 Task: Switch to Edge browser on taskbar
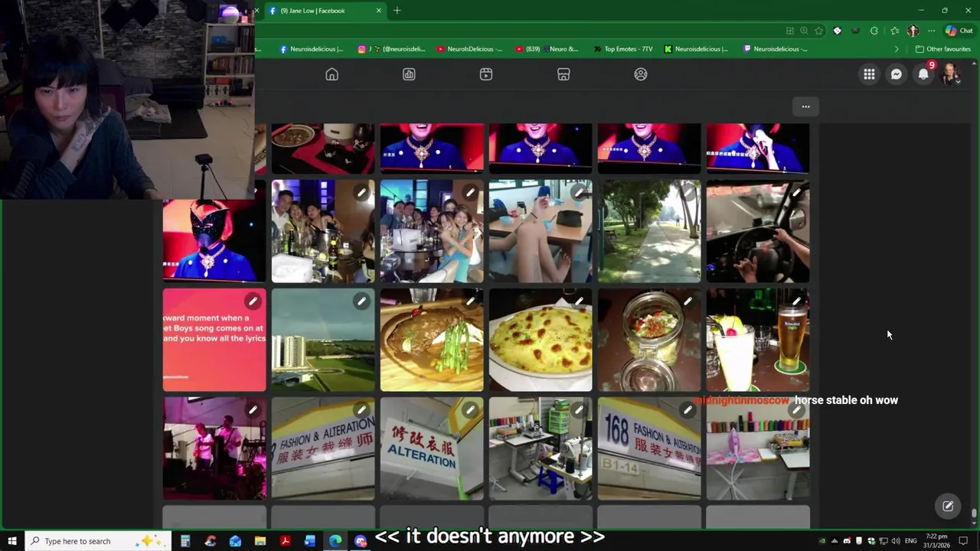pyautogui.click(x=335, y=541)
